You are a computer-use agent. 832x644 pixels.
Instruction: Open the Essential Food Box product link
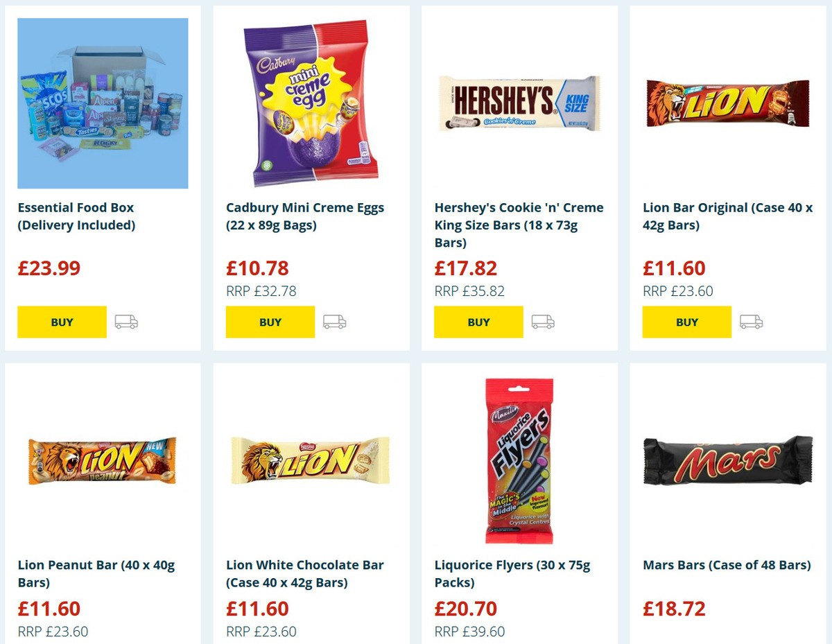[75, 216]
